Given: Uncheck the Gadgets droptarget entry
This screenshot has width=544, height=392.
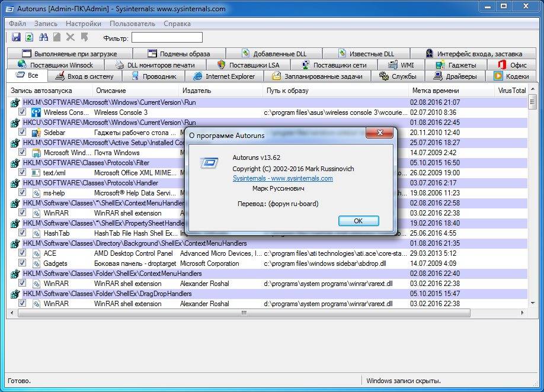Looking at the screenshot, I should (22, 263).
